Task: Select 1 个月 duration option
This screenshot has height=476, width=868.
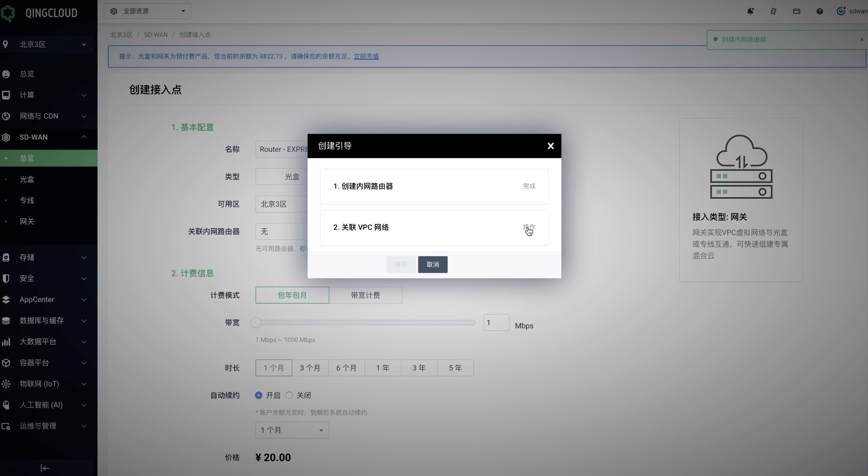Action: pos(274,368)
